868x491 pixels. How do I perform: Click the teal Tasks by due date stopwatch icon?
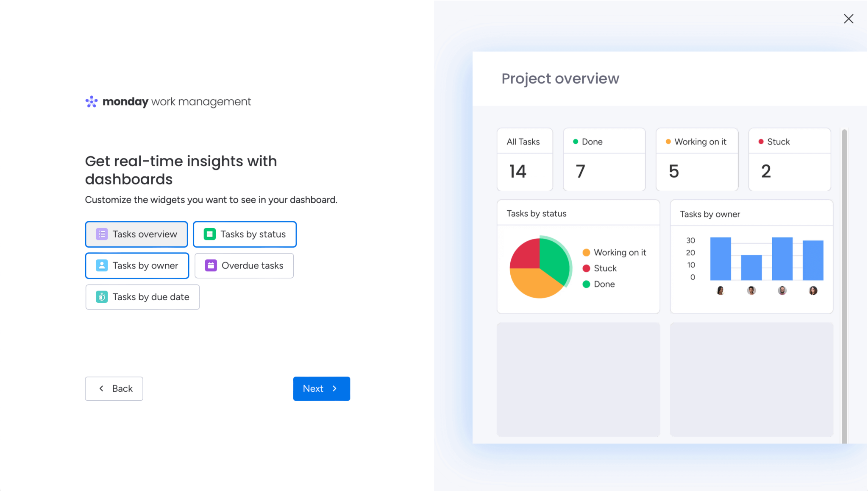(x=102, y=297)
